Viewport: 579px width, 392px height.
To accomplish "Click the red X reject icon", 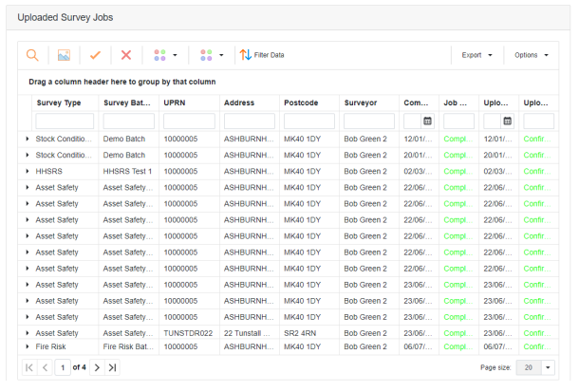I will click(125, 55).
